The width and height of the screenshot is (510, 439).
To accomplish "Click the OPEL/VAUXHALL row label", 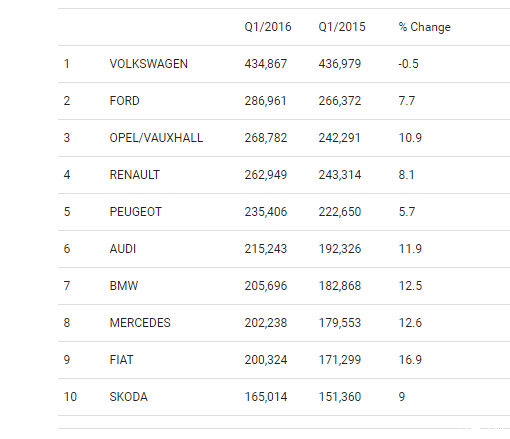I will coord(156,138).
